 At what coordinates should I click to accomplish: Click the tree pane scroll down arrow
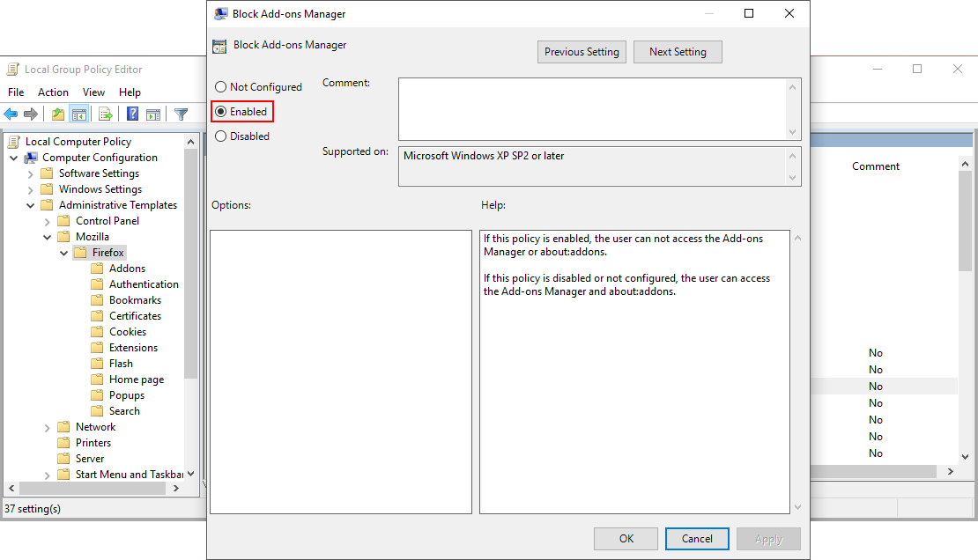191,474
